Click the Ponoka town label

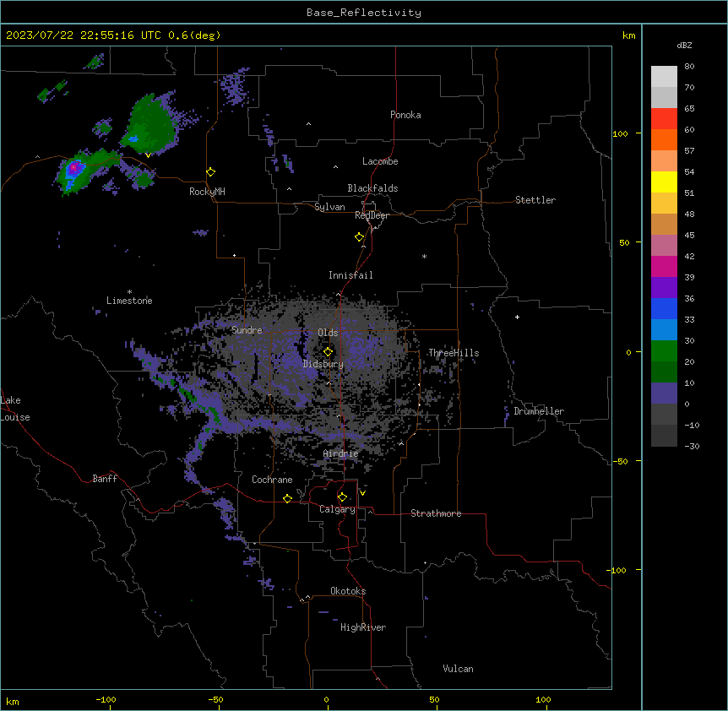click(405, 115)
